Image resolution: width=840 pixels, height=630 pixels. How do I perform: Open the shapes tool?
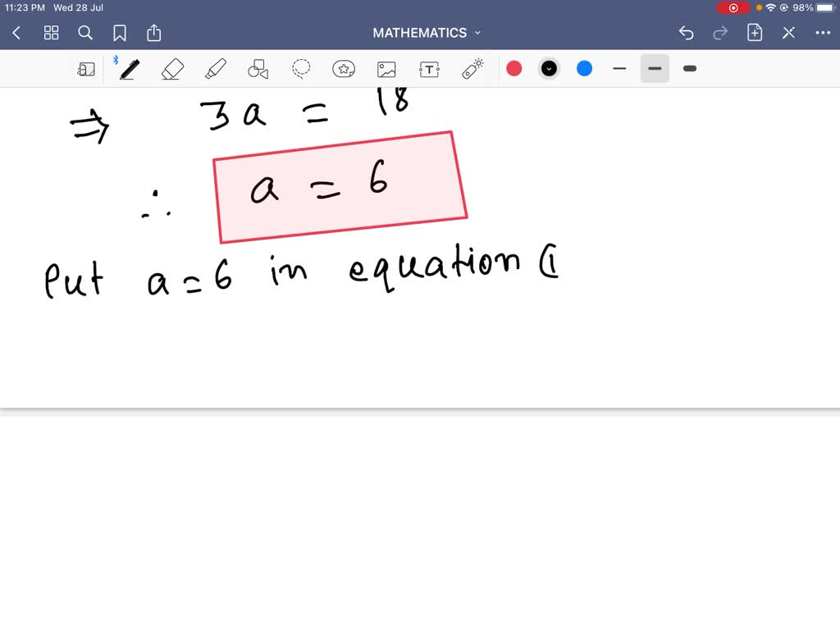258,69
